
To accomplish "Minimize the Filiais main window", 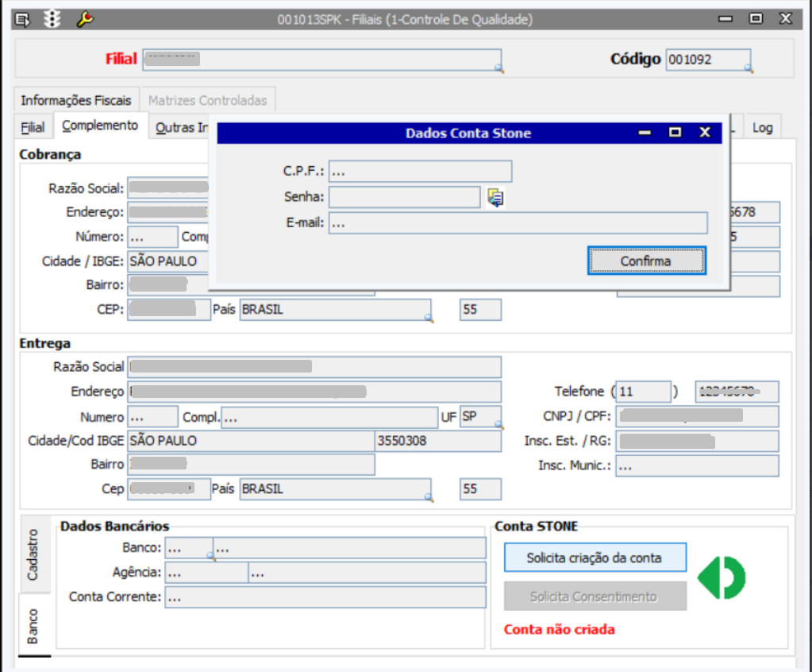I will (725, 19).
